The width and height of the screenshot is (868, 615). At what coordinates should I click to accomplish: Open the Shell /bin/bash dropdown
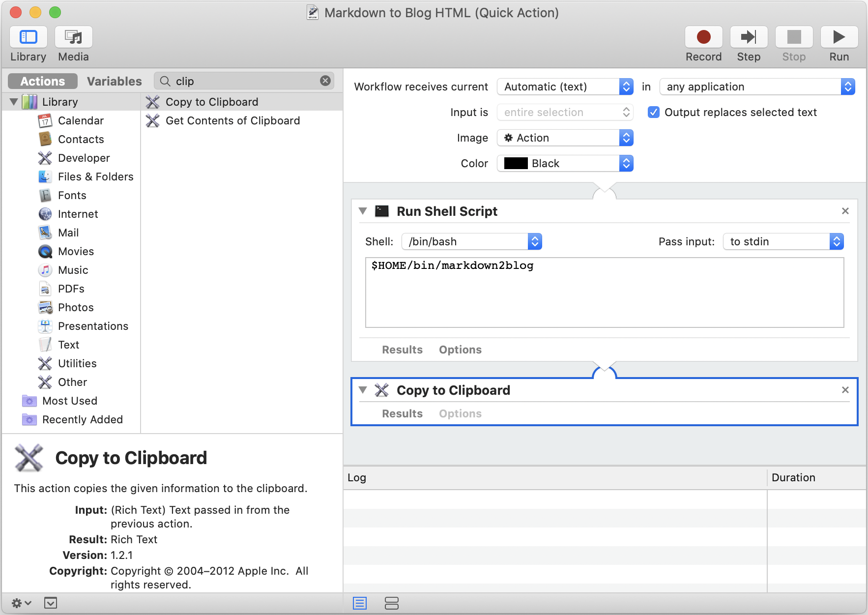[471, 241]
